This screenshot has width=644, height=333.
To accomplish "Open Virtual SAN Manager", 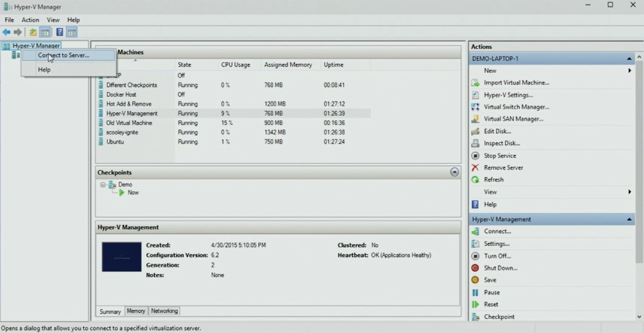I will coord(513,119).
